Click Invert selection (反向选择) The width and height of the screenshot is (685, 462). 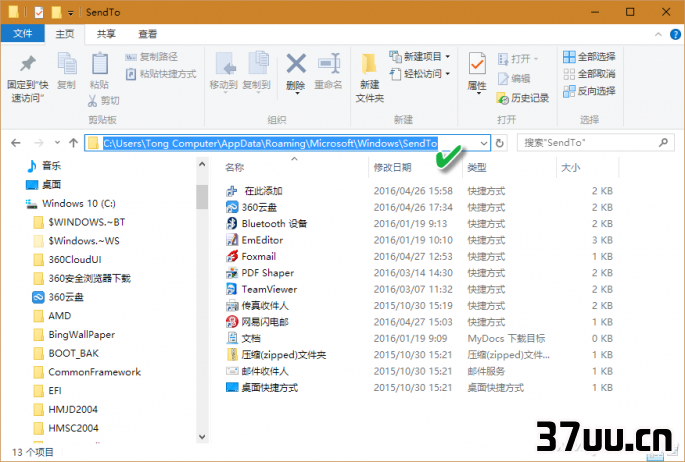tap(589, 91)
